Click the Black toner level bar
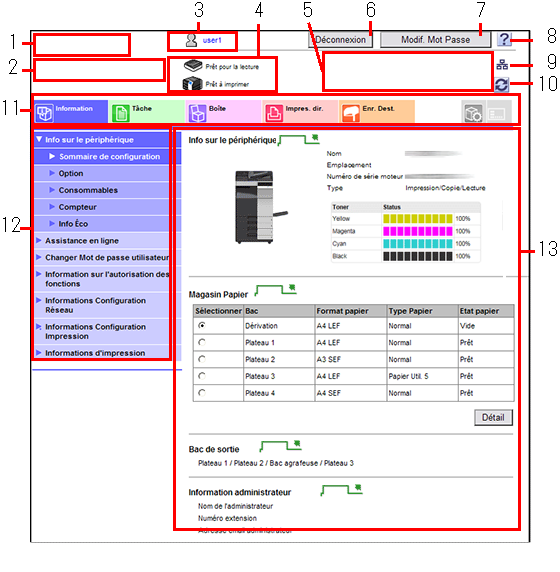This screenshot has height=572, width=560. 417,256
